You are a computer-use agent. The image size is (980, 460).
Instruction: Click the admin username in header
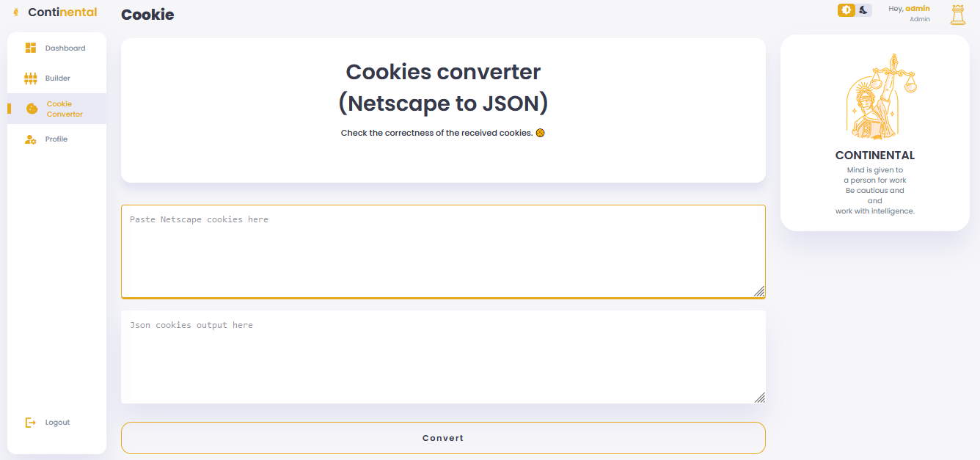(918, 9)
